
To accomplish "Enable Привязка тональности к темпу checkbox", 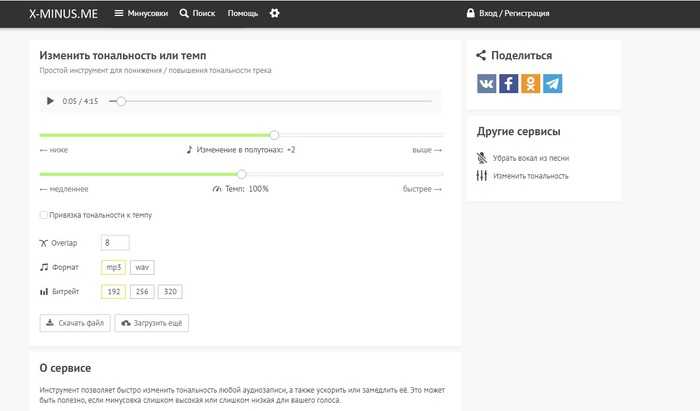I will click(x=43, y=215).
